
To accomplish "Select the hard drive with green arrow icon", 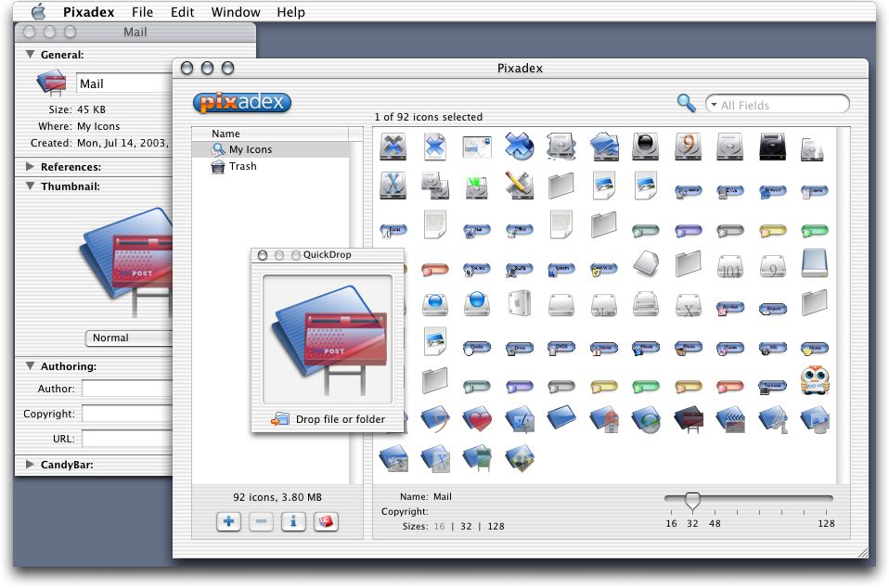I will [477, 186].
